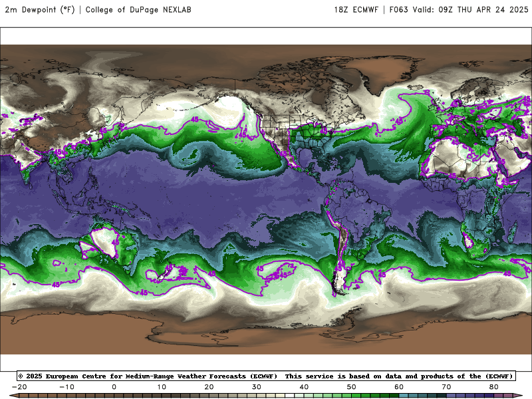This screenshot has width=532, height=399.
Task: Click the 30 label on the color scale
Action: point(257,387)
